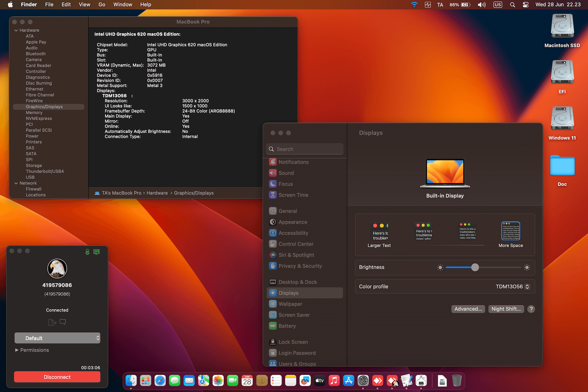
Task: Open the Edit menu
Action: coord(66,5)
